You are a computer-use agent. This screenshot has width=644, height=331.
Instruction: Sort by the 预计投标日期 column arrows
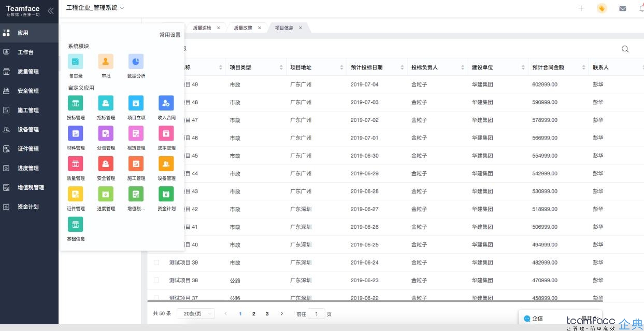(x=402, y=67)
